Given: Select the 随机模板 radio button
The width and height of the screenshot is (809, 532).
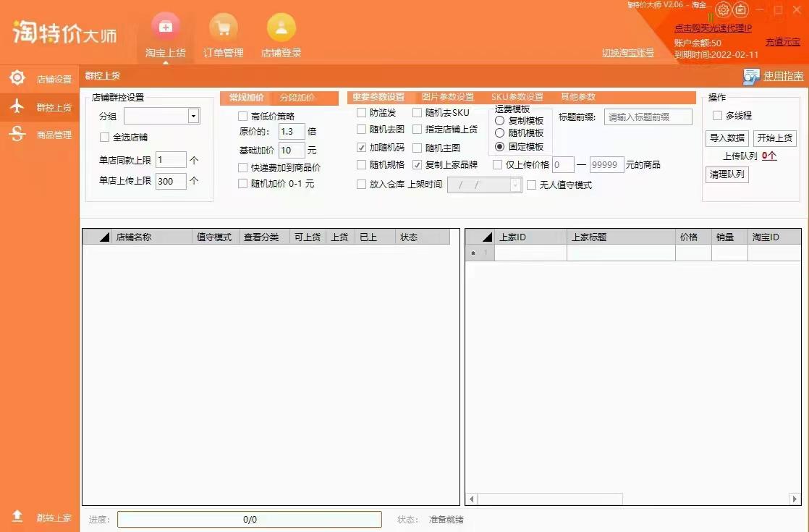Looking at the screenshot, I should [499, 132].
